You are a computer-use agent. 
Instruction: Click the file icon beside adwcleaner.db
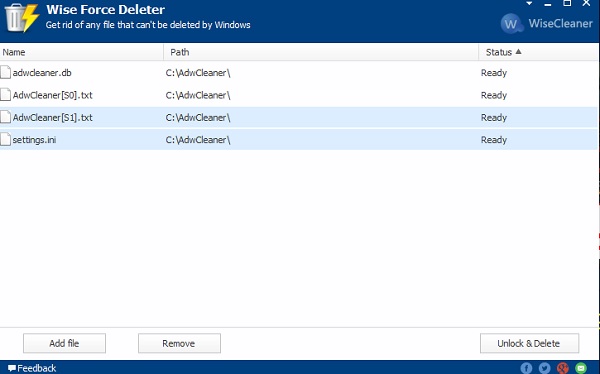(x=5, y=72)
